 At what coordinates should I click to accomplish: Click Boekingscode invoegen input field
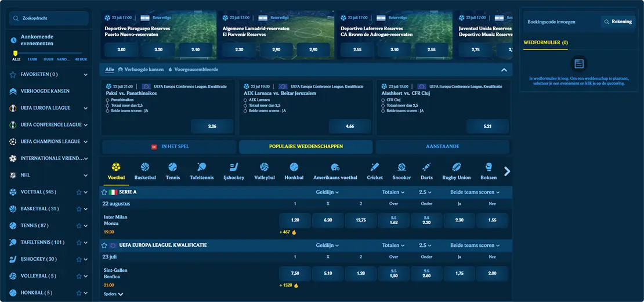coord(560,21)
